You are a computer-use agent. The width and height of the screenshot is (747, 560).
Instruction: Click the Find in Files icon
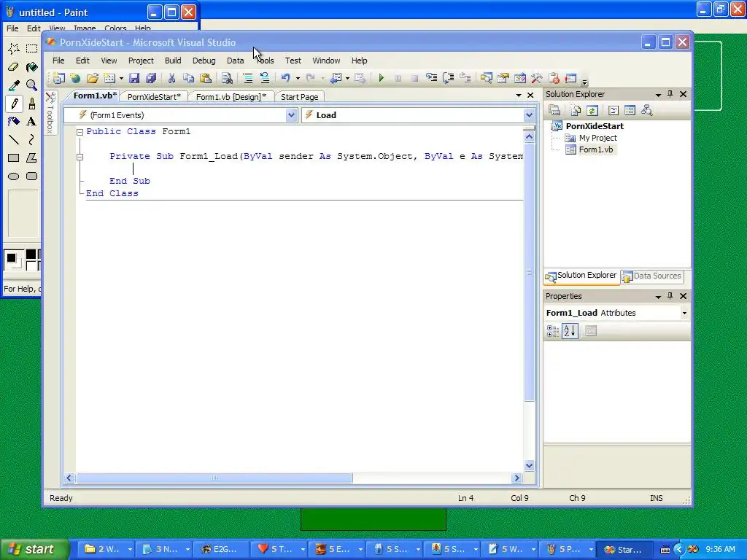227,78
